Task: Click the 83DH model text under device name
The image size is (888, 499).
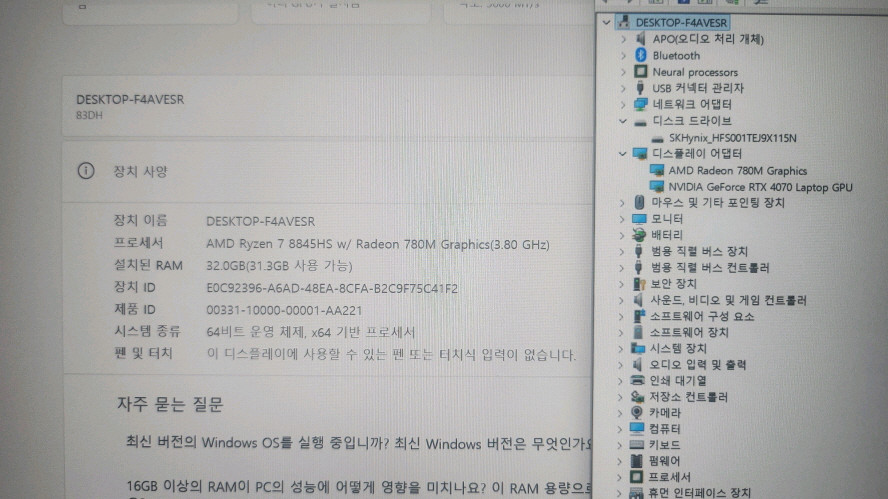Action: pyautogui.click(x=89, y=115)
